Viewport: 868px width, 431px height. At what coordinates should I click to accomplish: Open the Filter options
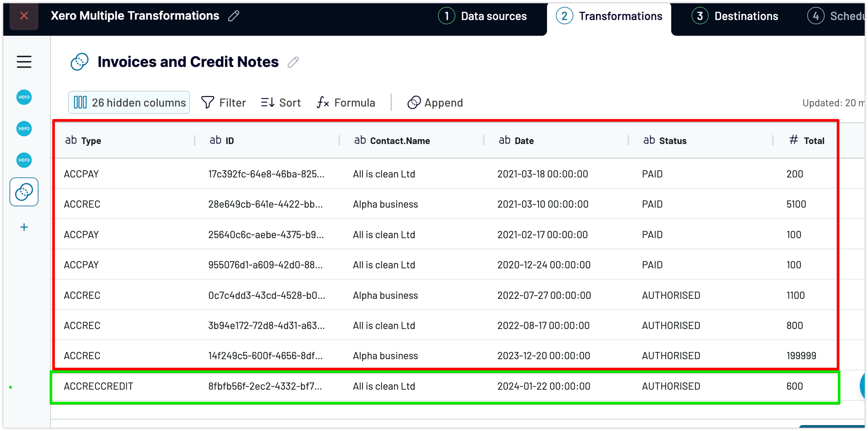223,102
